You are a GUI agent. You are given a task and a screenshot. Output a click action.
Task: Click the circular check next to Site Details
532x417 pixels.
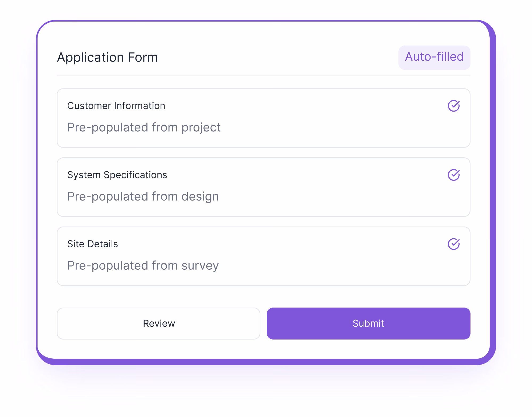(454, 244)
